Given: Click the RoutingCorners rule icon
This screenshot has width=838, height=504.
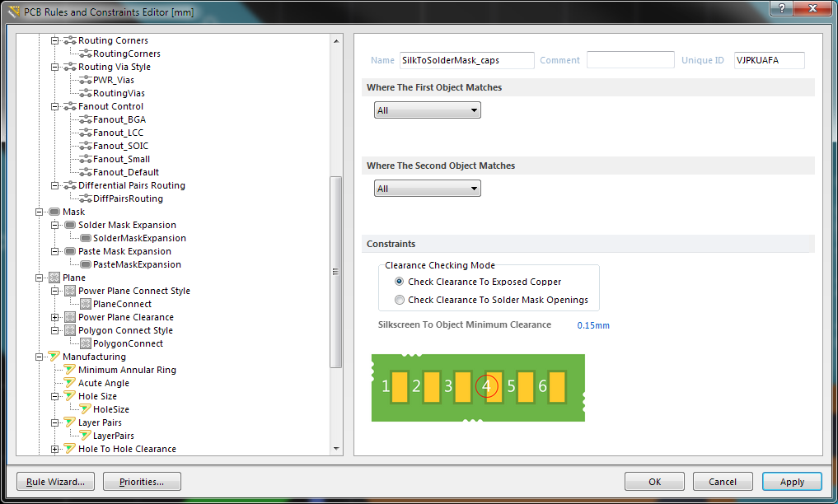Looking at the screenshot, I should coord(85,54).
